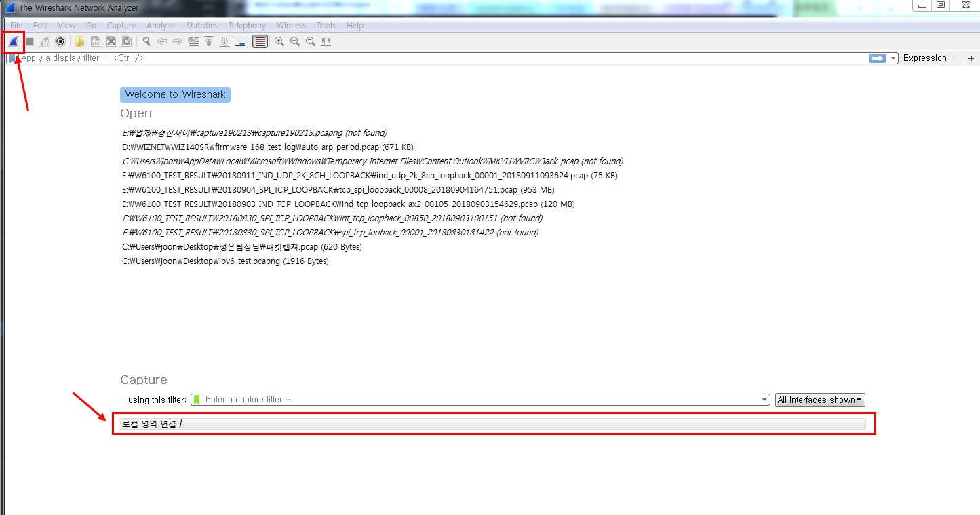Open recent file auto_arp_period.pcap
980x515 pixels.
click(268, 147)
